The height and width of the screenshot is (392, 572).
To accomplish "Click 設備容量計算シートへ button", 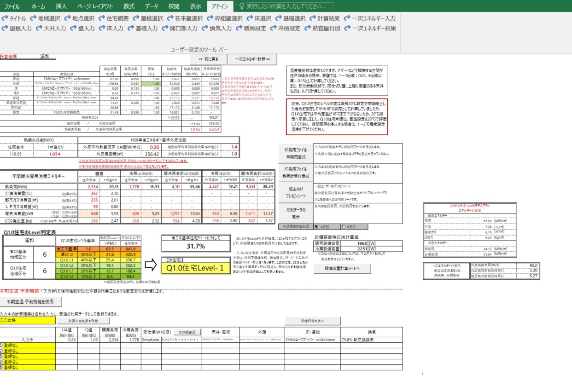I will pyautogui.click(x=342, y=269).
